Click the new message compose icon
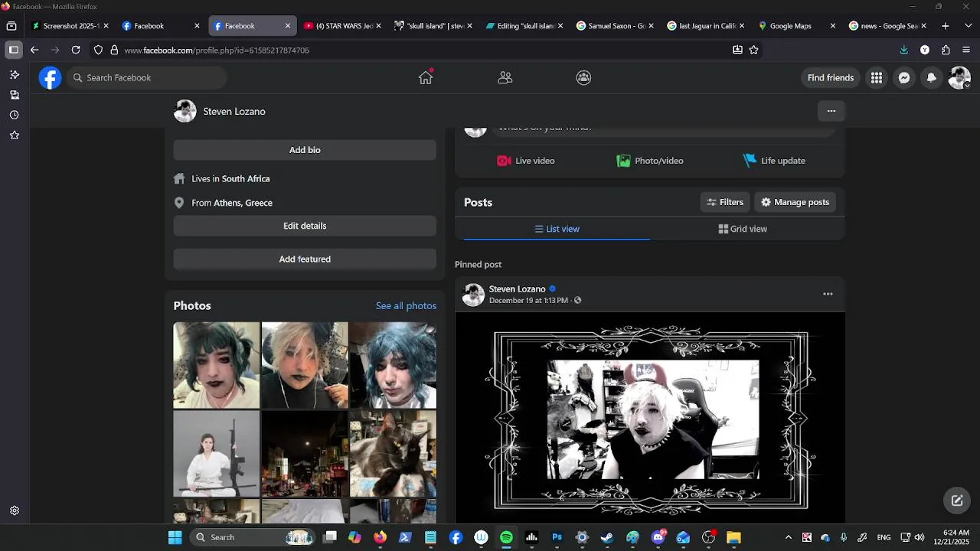The width and height of the screenshot is (980, 551). [x=956, y=500]
